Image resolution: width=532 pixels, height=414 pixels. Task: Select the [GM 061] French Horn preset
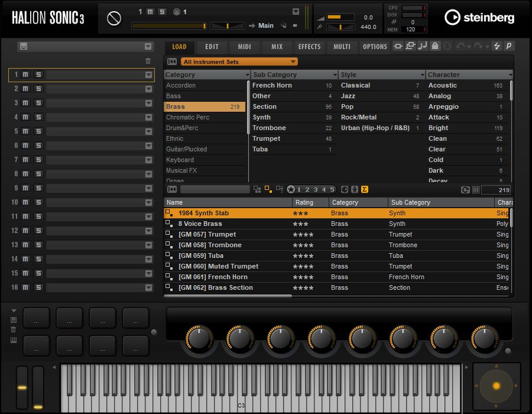point(213,277)
